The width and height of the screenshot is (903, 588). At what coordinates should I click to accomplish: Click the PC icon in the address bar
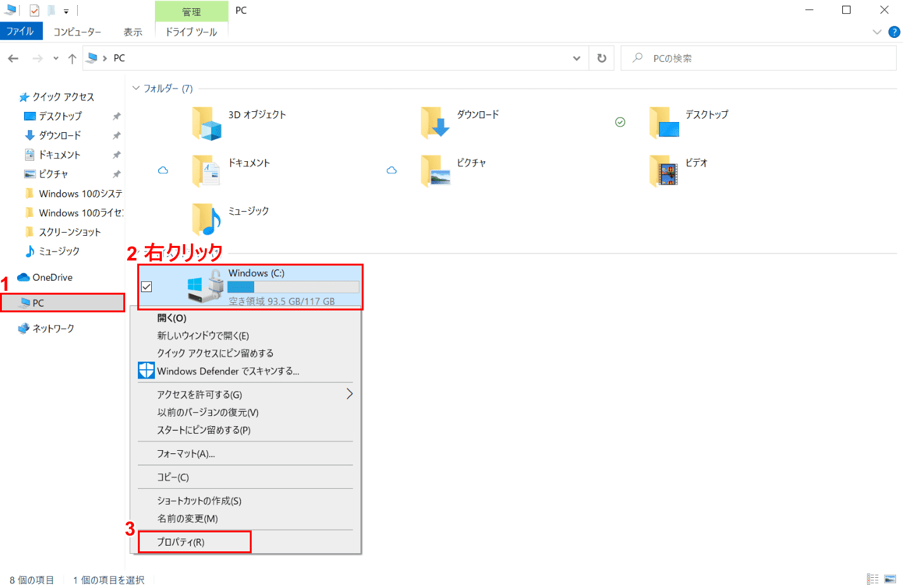pyautogui.click(x=92, y=58)
